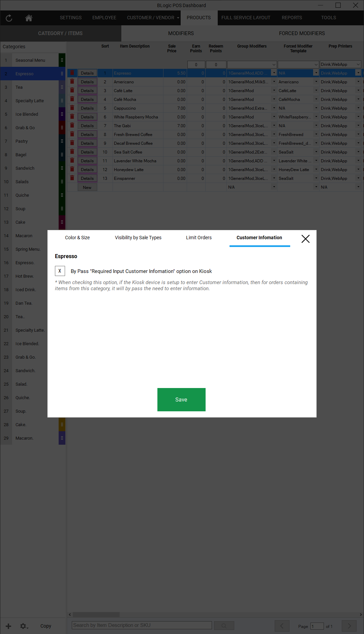This screenshot has width=364, height=634.
Task: Go to the home icon
Action: (29, 18)
